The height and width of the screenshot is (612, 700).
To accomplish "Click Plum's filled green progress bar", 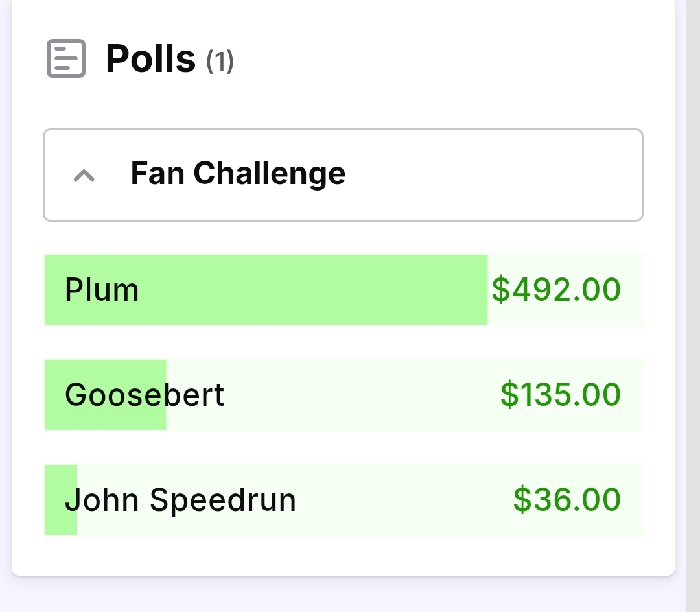I will coord(266,290).
